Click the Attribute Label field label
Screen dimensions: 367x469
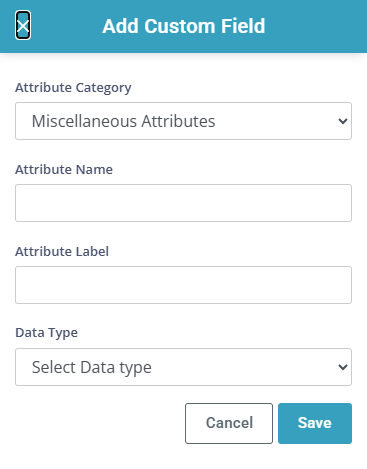[62, 251]
